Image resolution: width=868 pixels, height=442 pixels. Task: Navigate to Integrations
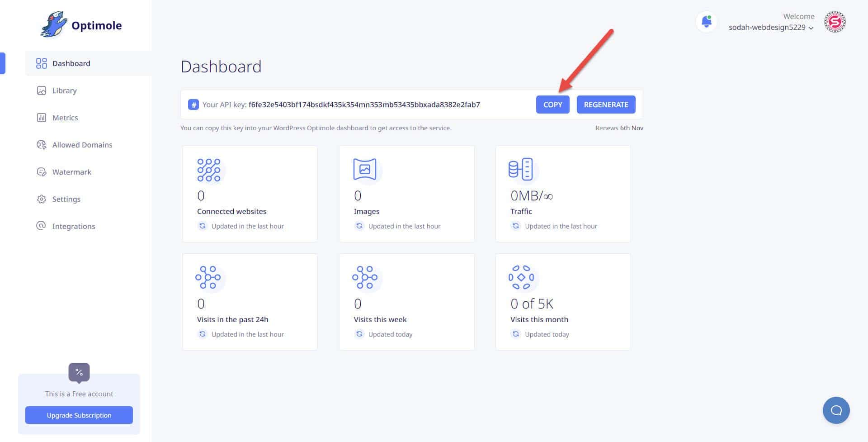click(73, 226)
